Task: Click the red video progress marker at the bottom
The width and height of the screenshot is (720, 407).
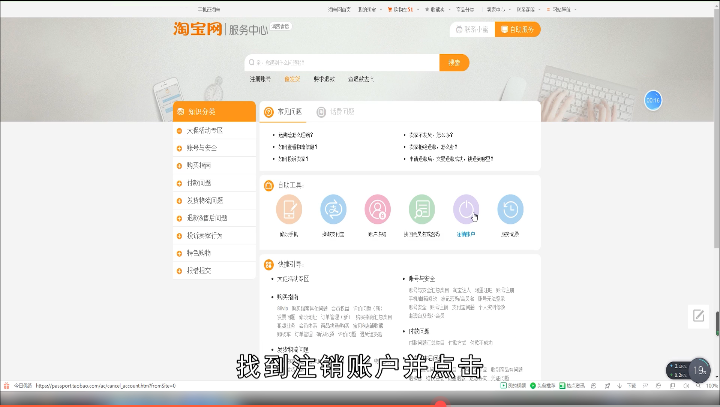Action: [440, 404]
